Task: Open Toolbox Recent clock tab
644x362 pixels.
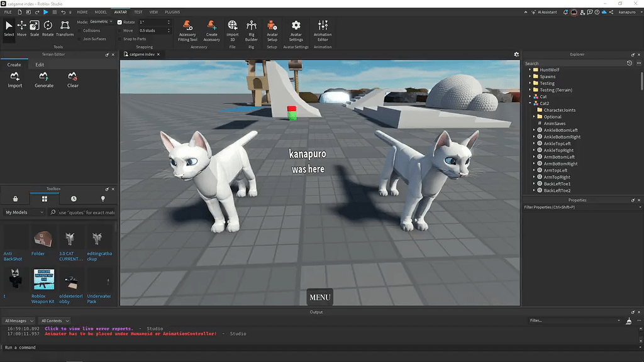Action: pyautogui.click(x=74, y=199)
